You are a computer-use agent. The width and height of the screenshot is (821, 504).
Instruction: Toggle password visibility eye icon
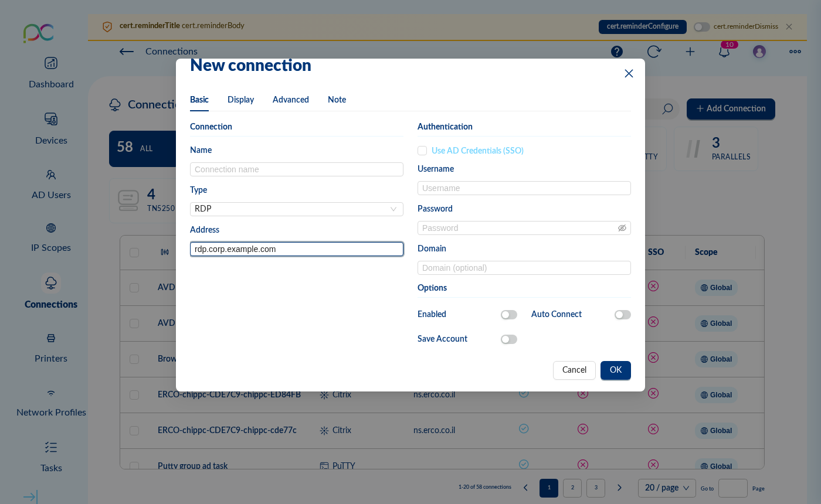pos(622,228)
